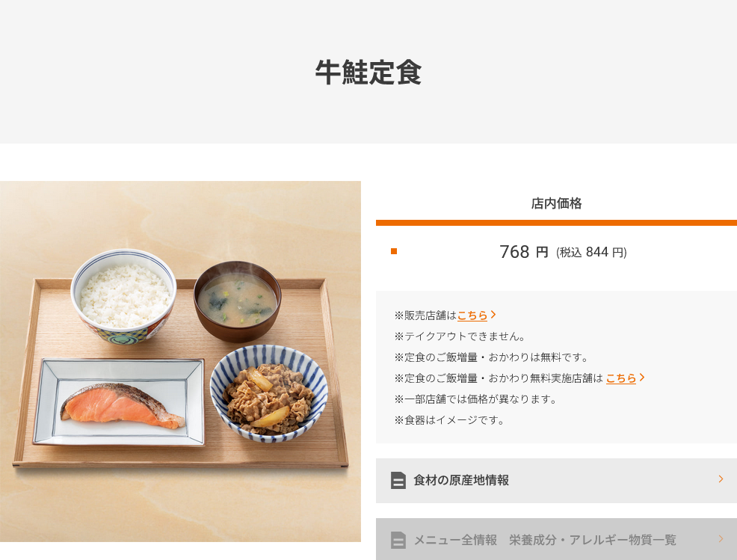Select the 店内価格 tab
737x560 pixels.
pos(557,203)
